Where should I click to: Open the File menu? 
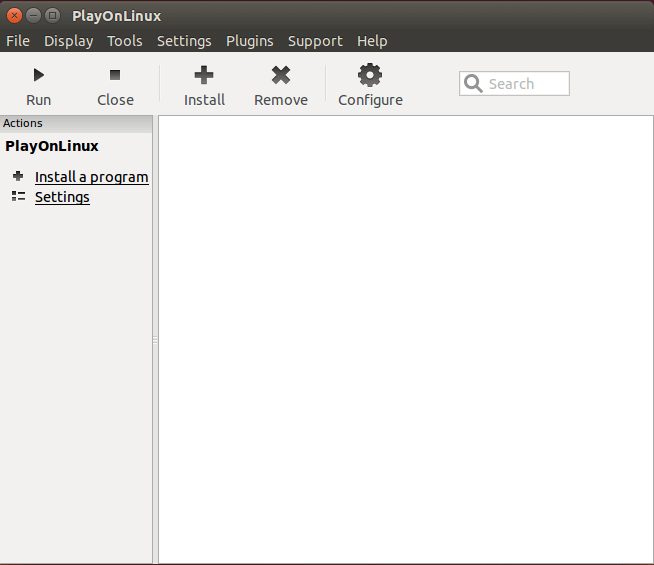pos(18,41)
